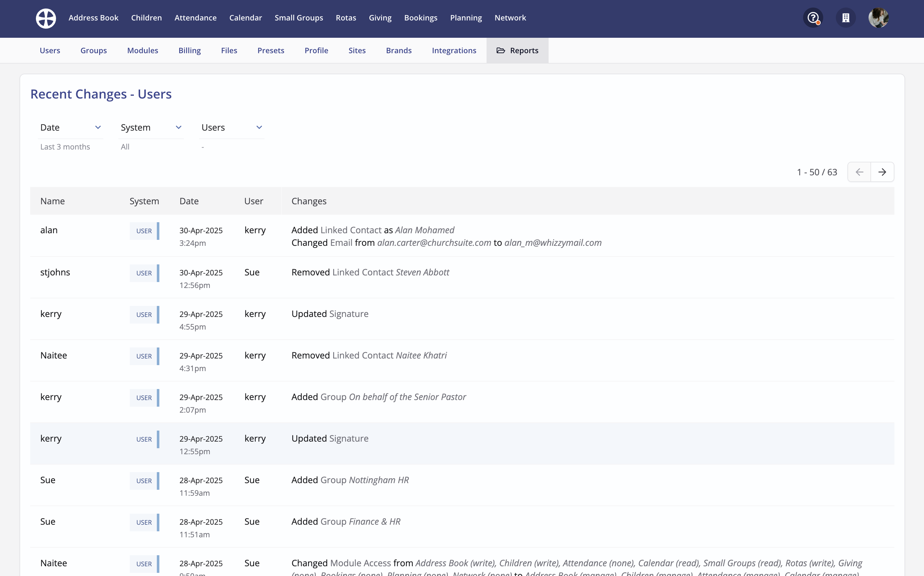Click the previous page arrow
The width and height of the screenshot is (924, 576).
pos(859,172)
